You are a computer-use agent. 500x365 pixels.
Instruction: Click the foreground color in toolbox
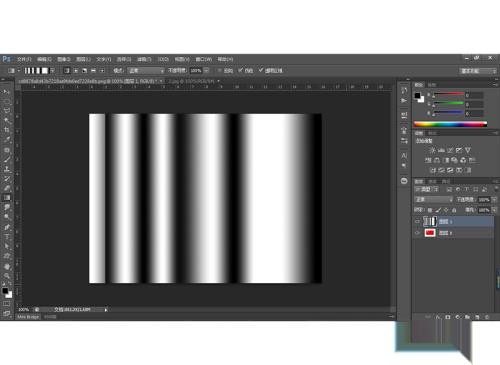pos(5,291)
